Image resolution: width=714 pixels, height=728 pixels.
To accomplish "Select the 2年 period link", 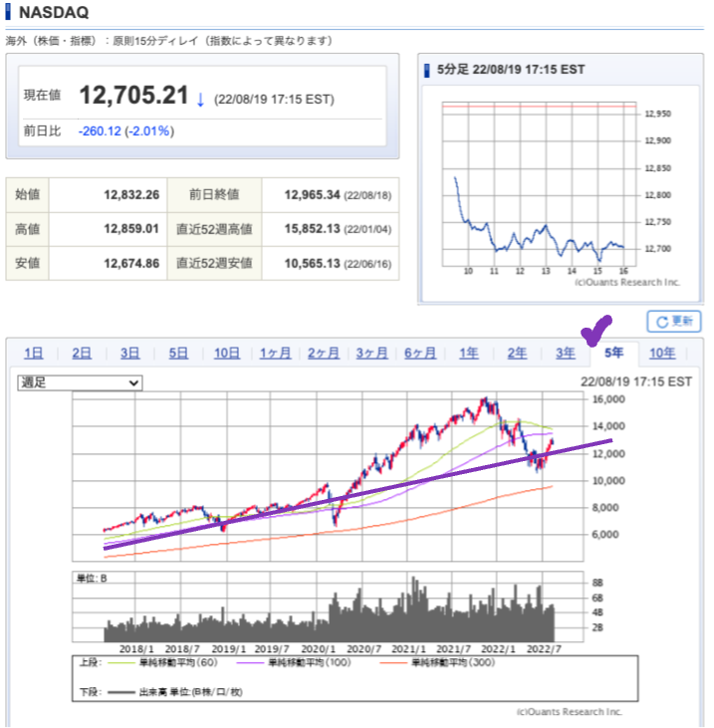I will (x=517, y=354).
